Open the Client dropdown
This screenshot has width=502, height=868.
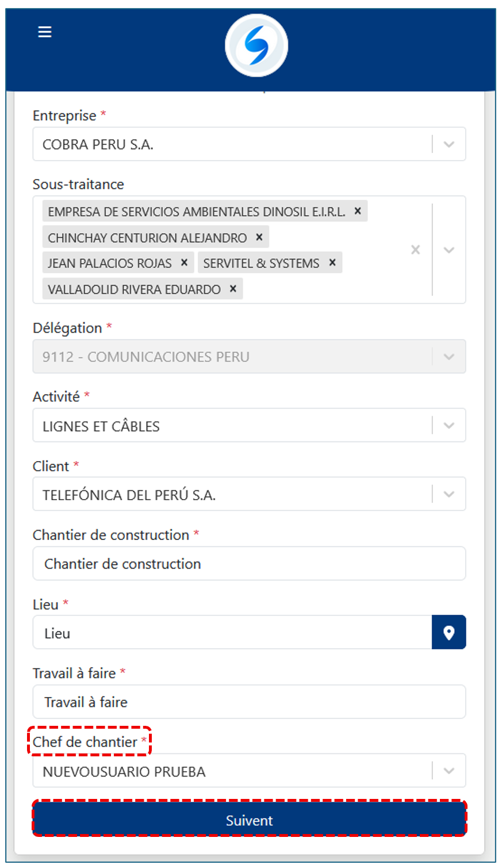(x=449, y=494)
